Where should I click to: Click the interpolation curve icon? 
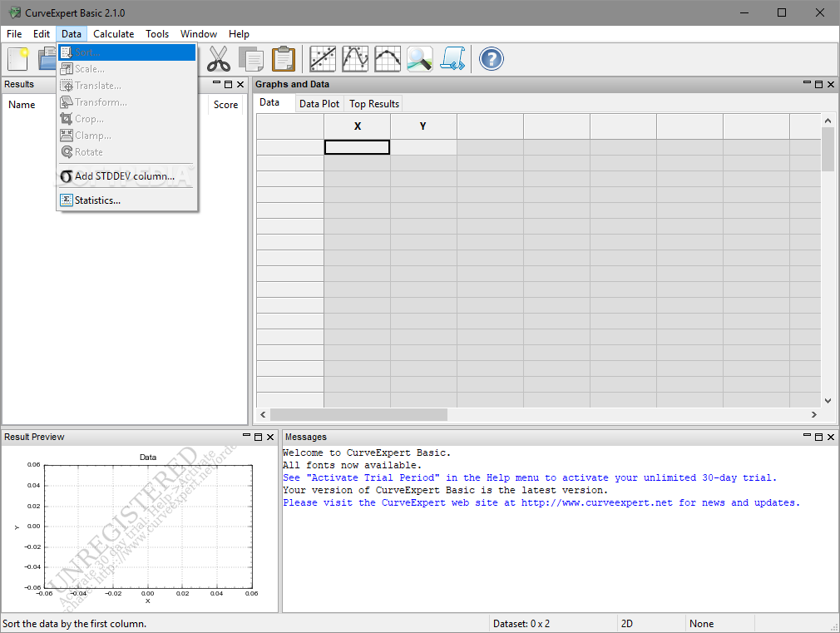(x=355, y=59)
